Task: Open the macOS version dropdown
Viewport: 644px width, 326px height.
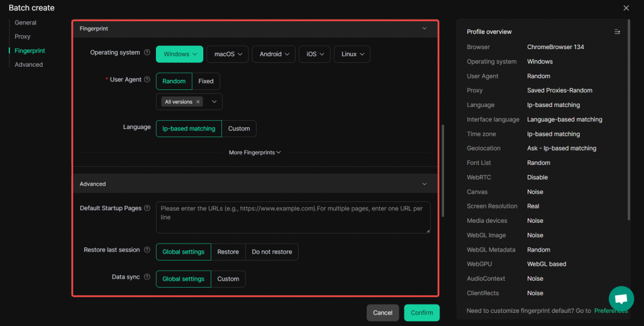Action: tap(228, 54)
